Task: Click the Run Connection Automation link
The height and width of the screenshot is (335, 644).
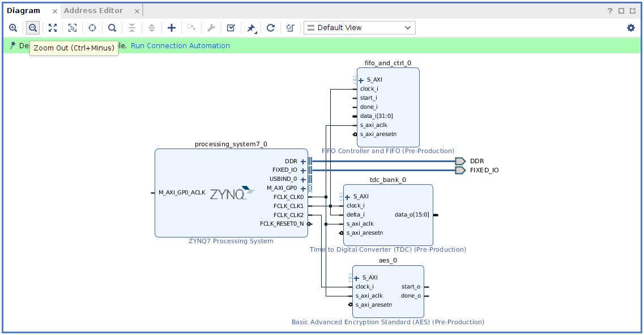Action: click(180, 46)
